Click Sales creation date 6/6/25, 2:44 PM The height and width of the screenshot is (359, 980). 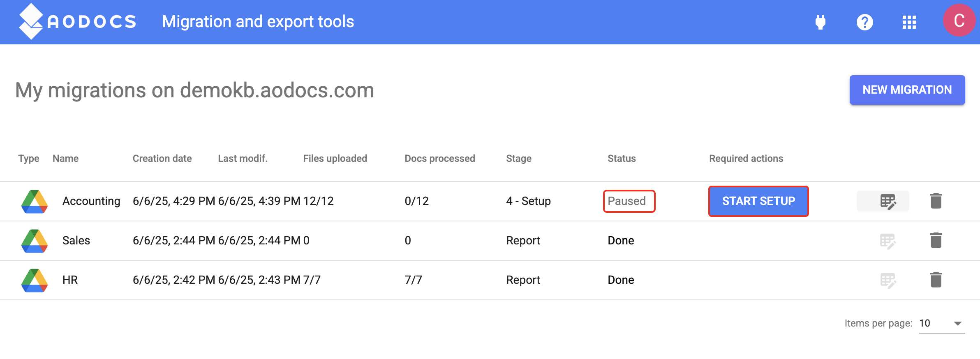point(174,241)
